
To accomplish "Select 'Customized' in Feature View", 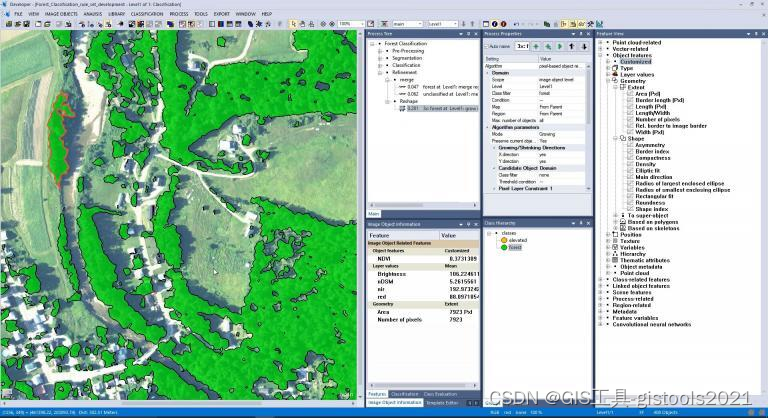I will point(635,62).
